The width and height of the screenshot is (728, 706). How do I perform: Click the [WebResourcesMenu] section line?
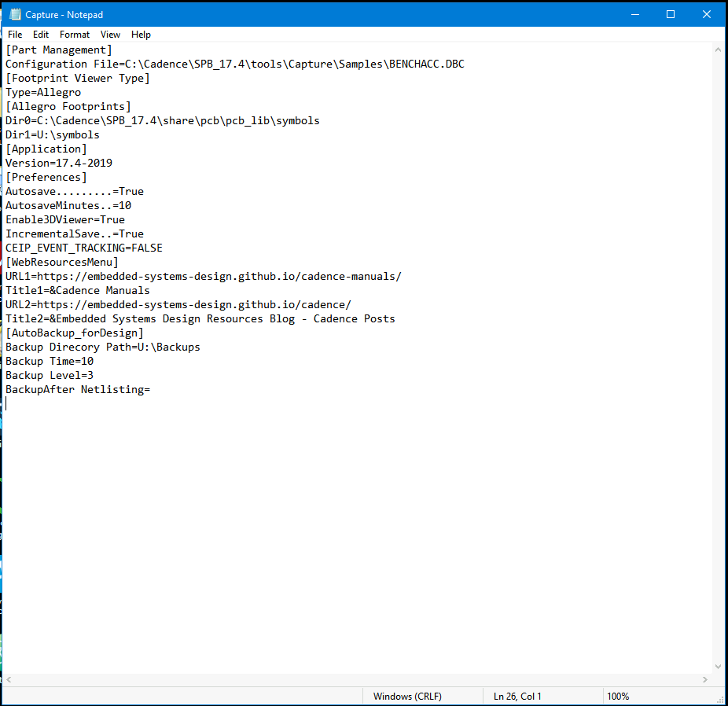62,263
